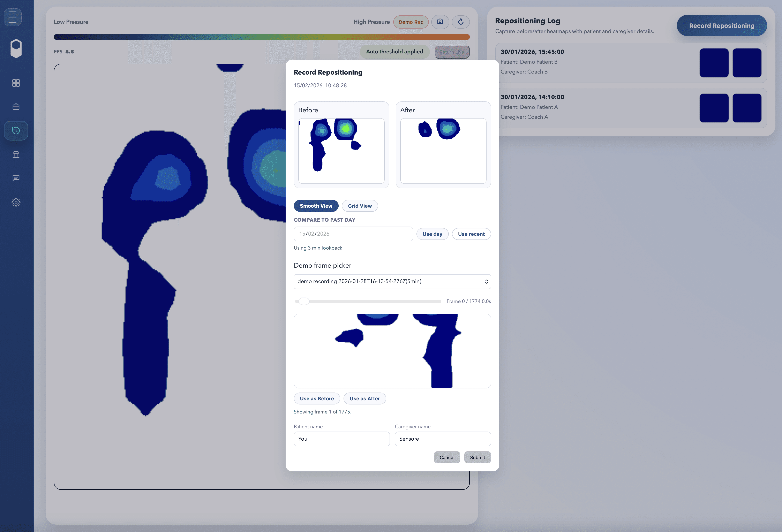Screen dimensions: 782x532
Task: Toggle the Demo Rec pill
Action: pyautogui.click(x=411, y=22)
